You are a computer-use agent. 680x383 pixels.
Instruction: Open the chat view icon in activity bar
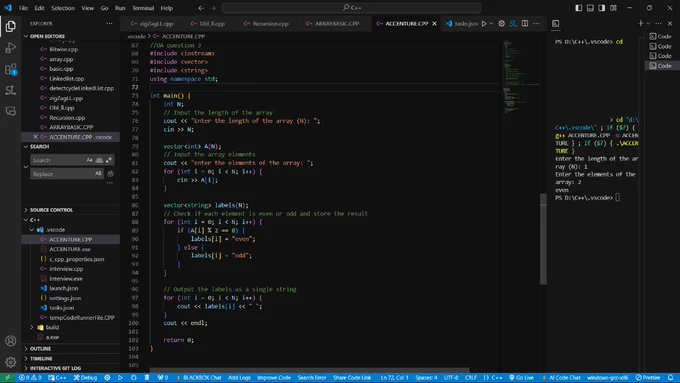(x=10, y=111)
